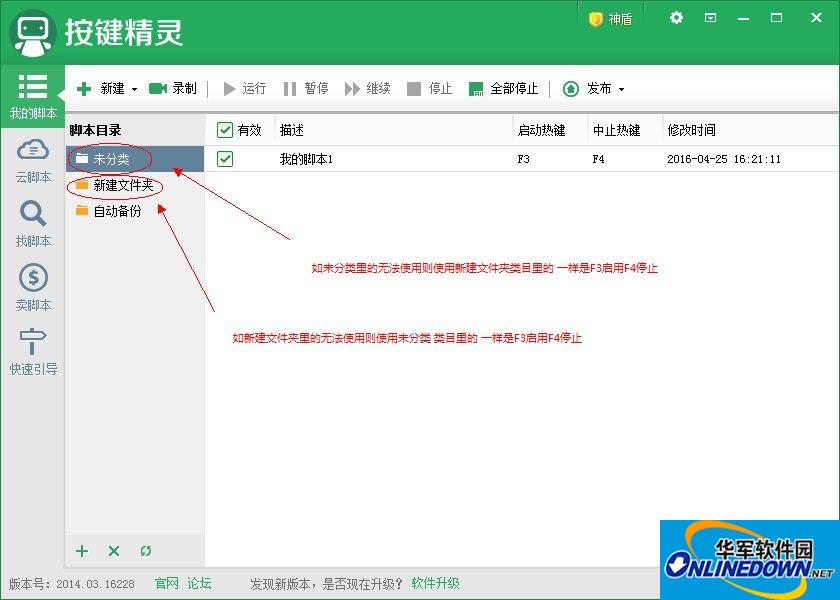The width and height of the screenshot is (840, 600).
Task: Select 云脚本 in the left sidebar
Action: pos(32,160)
